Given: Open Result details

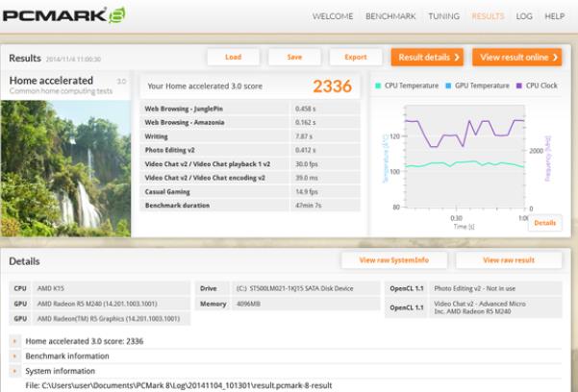Looking at the screenshot, I should (x=427, y=58).
